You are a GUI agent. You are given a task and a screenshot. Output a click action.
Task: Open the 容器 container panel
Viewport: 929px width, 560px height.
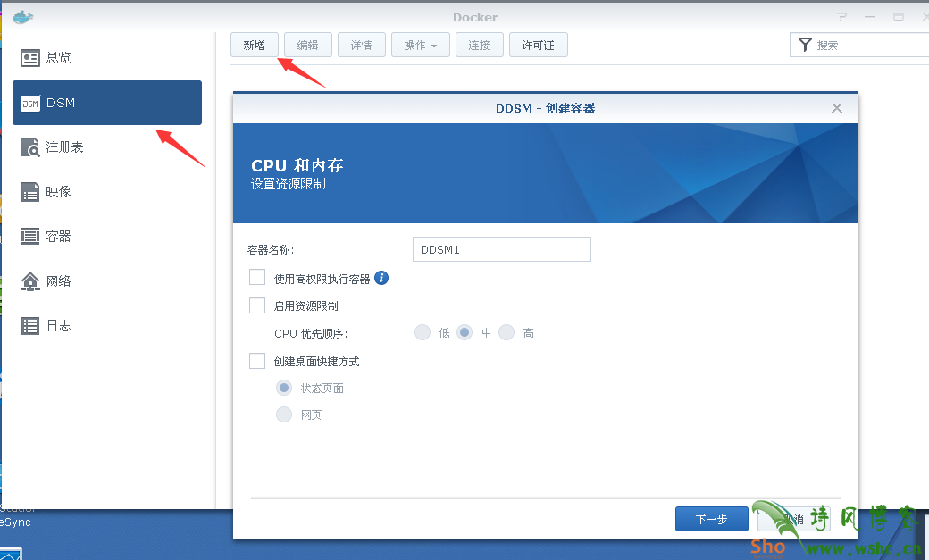(x=57, y=236)
